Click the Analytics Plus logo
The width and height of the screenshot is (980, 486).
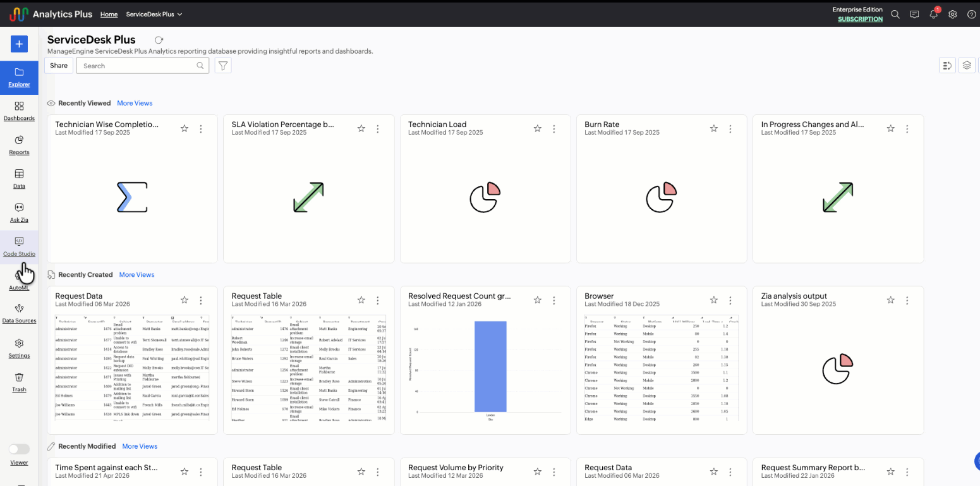pyautogui.click(x=51, y=14)
